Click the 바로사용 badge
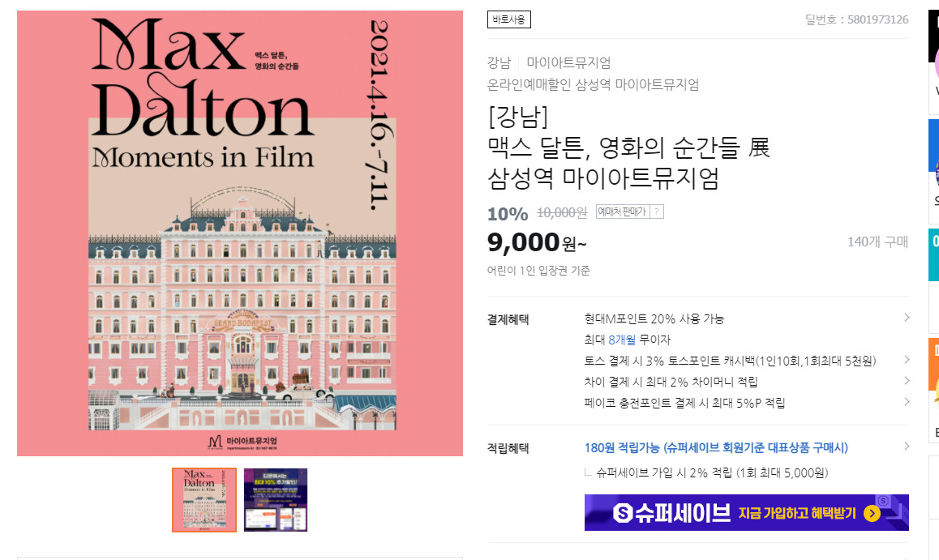The image size is (939, 560). coord(509,19)
